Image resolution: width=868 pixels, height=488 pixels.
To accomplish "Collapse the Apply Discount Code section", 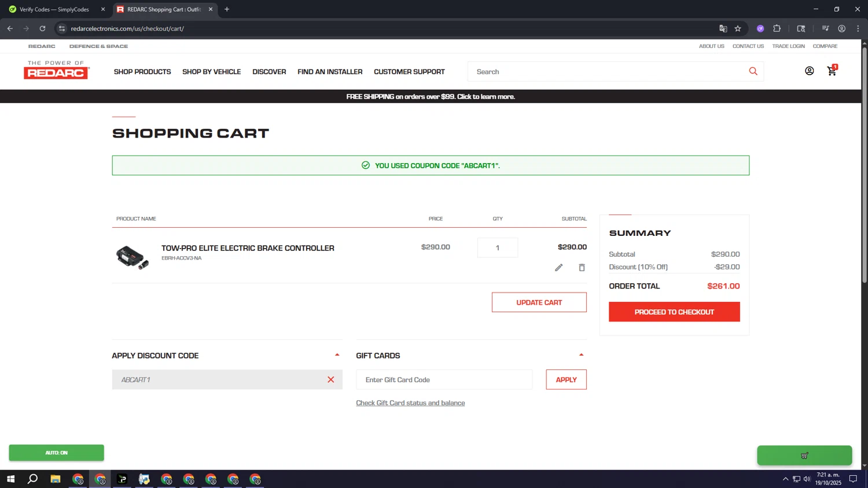I will pos(337,355).
